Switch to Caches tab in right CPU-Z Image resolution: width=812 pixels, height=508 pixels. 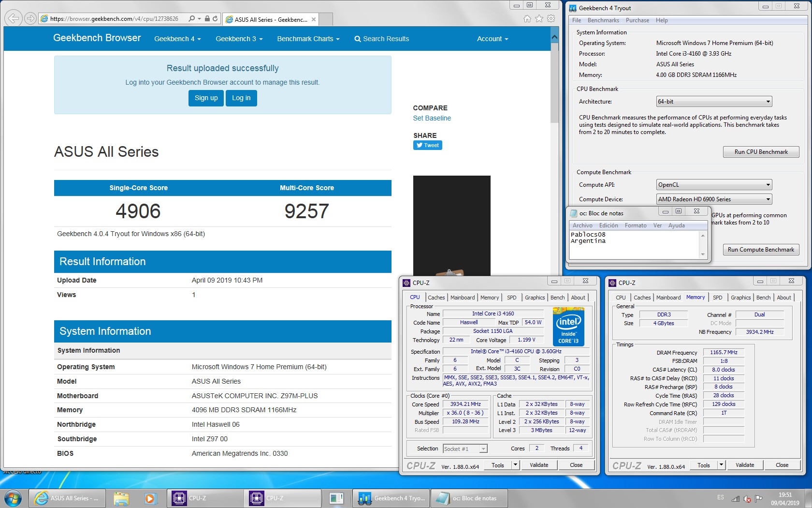[x=642, y=298]
